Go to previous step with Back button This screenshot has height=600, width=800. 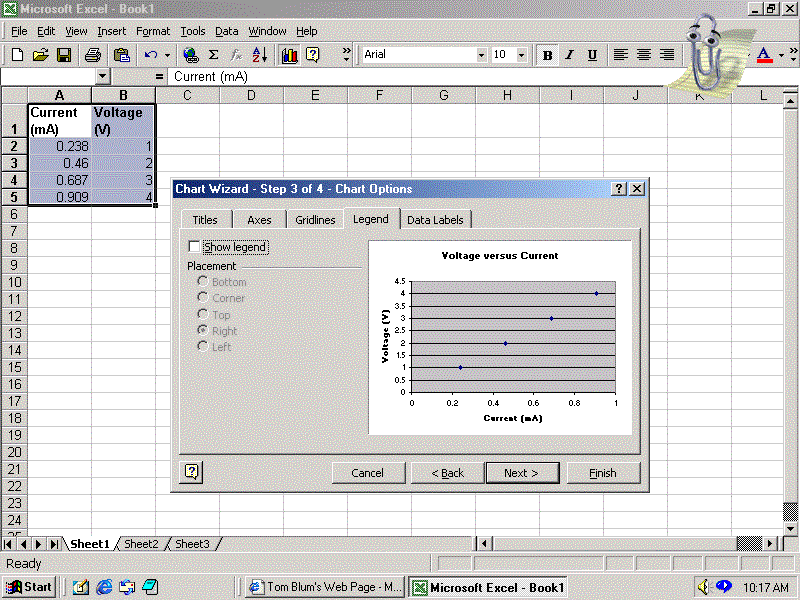[447, 473]
